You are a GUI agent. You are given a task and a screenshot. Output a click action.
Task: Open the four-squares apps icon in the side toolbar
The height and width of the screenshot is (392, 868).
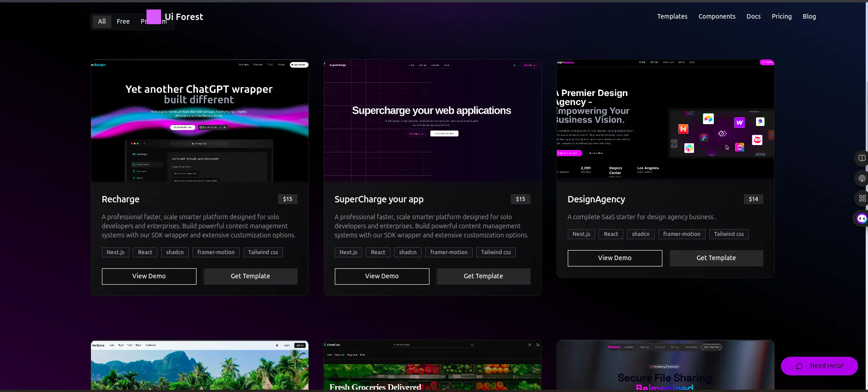(x=862, y=198)
